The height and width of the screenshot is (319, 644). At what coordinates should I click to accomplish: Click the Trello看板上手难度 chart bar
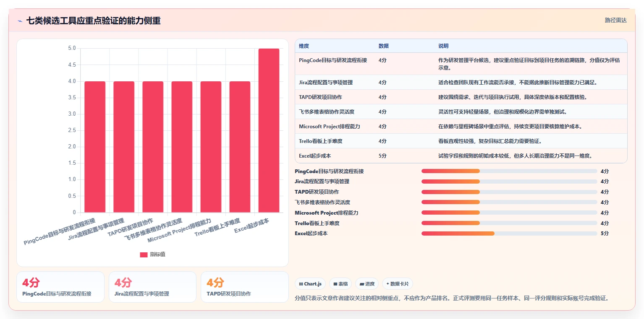point(240,147)
